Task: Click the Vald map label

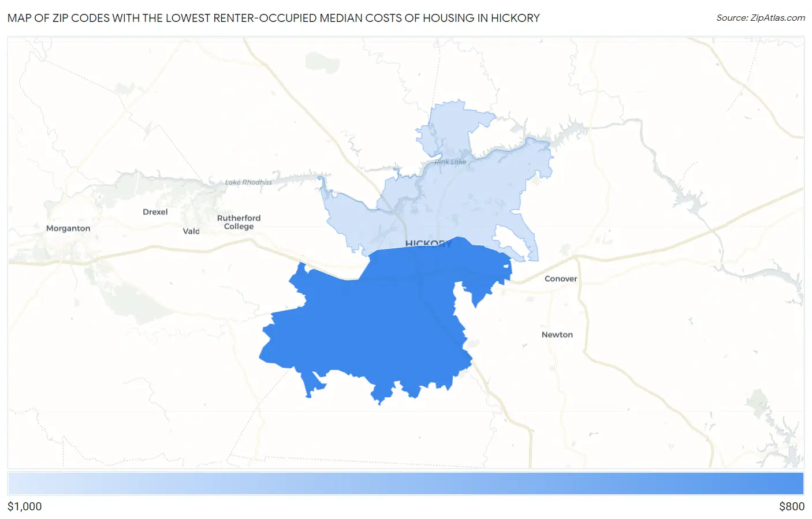Action: click(191, 232)
